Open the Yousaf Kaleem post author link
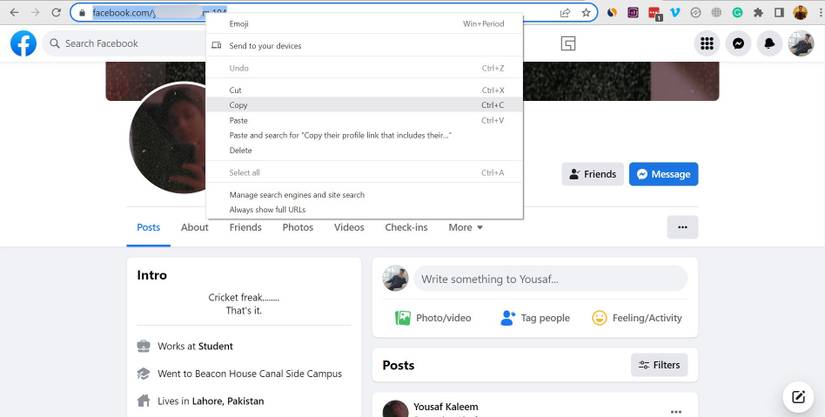The width and height of the screenshot is (825, 417). 446,406
